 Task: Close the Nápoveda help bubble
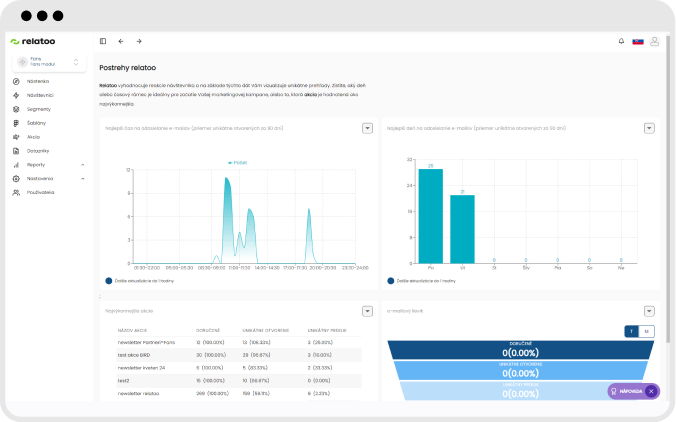pos(651,391)
